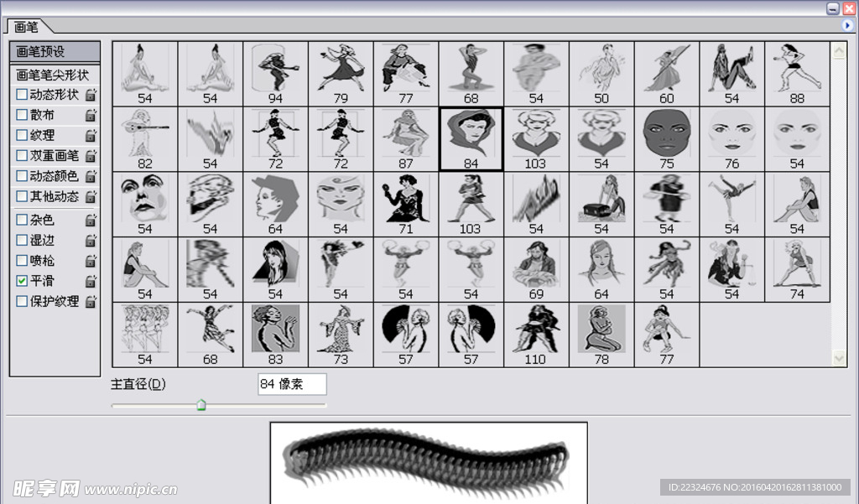Image resolution: width=859 pixels, height=504 pixels.
Task: Enable the 散布 checkbox
Action: pyautogui.click(x=22, y=115)
